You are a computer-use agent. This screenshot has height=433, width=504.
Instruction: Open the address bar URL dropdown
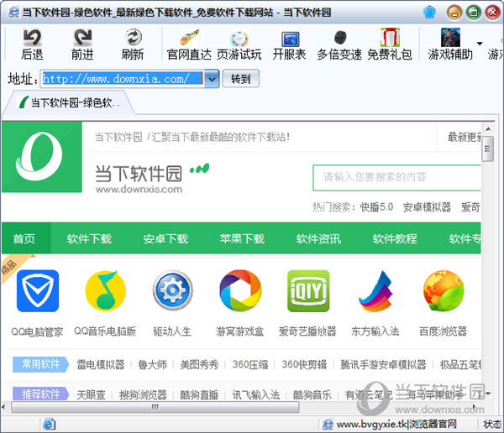click(x=212, y=79)
